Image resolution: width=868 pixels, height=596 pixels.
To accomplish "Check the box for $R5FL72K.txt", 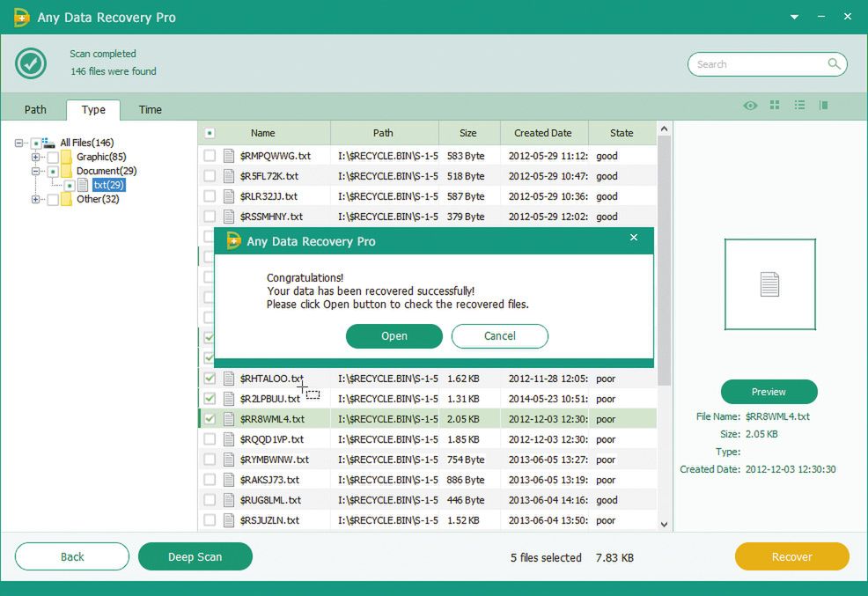I will [210, 176].
